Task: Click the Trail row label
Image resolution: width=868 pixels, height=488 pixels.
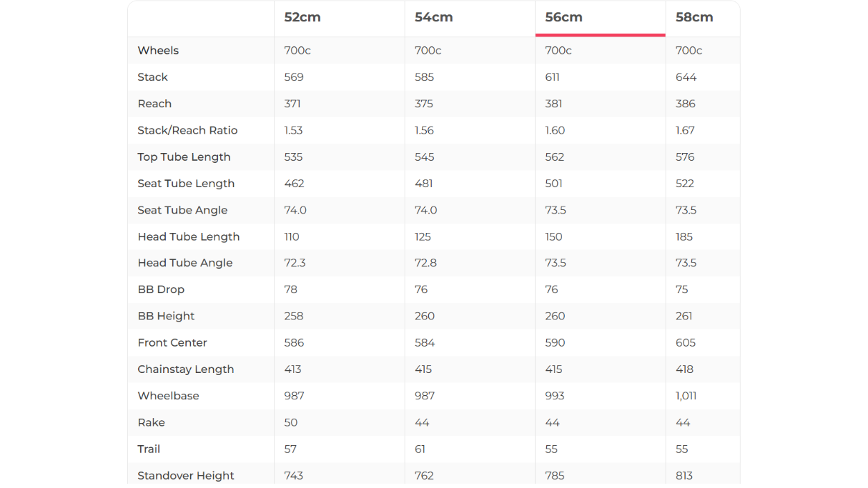Action: pos(149,449)
